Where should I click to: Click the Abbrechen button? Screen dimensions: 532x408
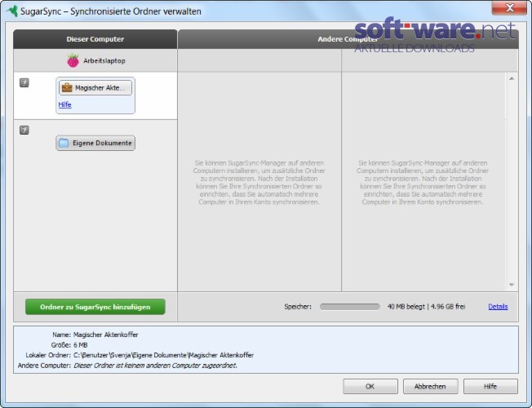430,386
